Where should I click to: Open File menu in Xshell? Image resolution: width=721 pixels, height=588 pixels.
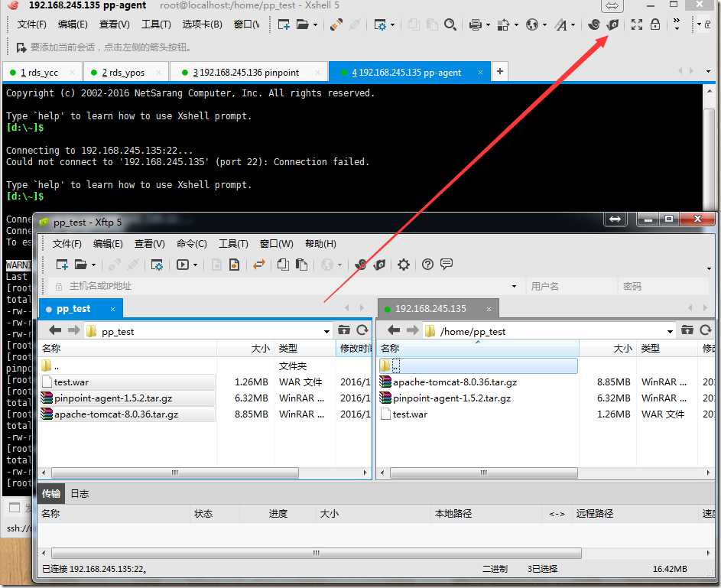(x=31, y=24)
